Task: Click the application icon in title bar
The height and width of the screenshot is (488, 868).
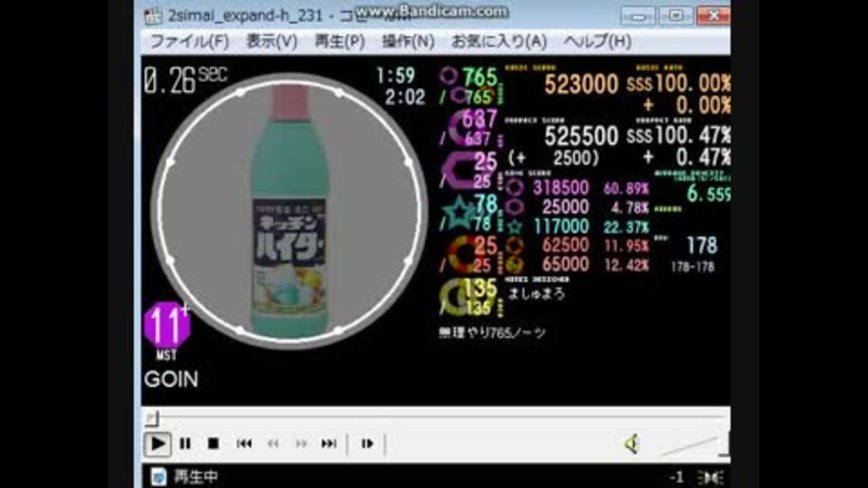Action: click(154, 15)
